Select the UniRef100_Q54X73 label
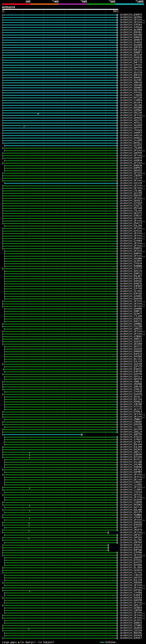 [131, 223]
